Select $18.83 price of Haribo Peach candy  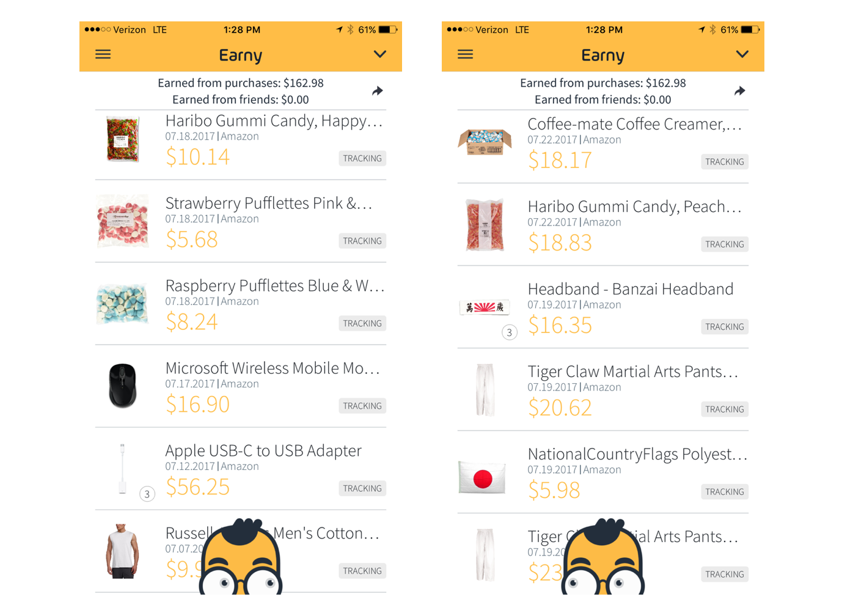coord(560,243)
